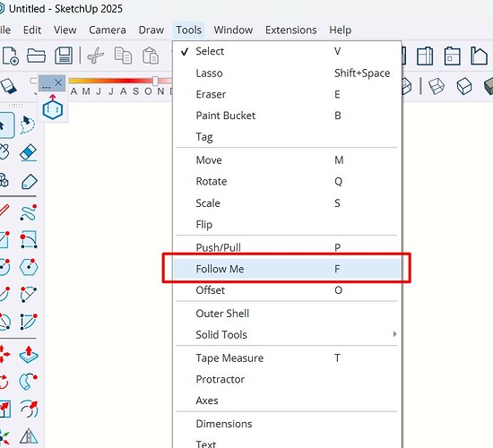Choose Tape Measure menu entry
This screenshot has height=448, width=493.
(x=287, y=358)
